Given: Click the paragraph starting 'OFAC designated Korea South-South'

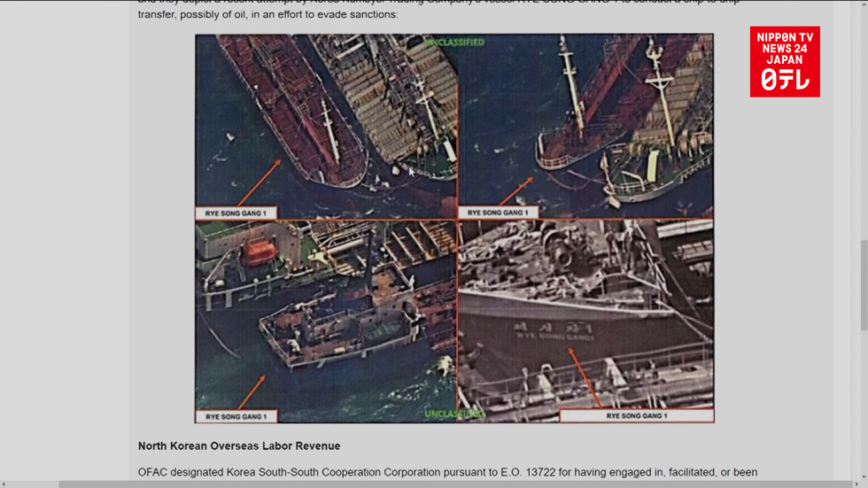Looking at the screenshot, I should (x=447, y=473).
